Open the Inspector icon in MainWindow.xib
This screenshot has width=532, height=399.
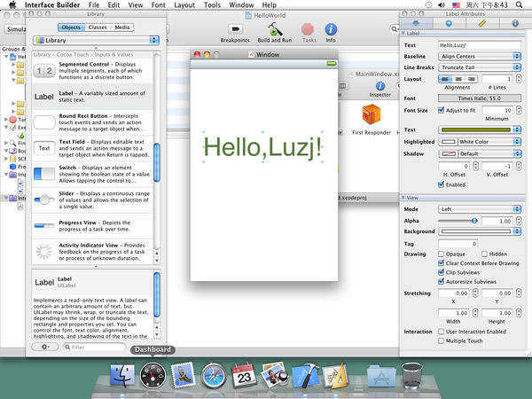[x=380, y=86]
